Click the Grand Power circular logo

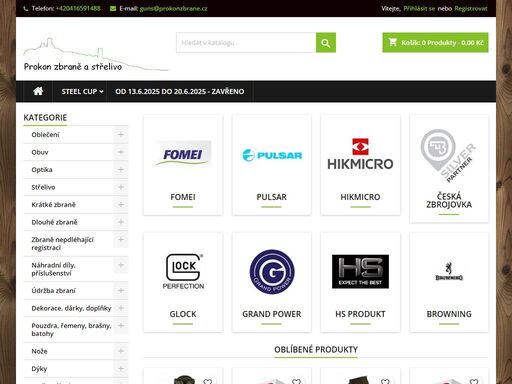[272, 272]
